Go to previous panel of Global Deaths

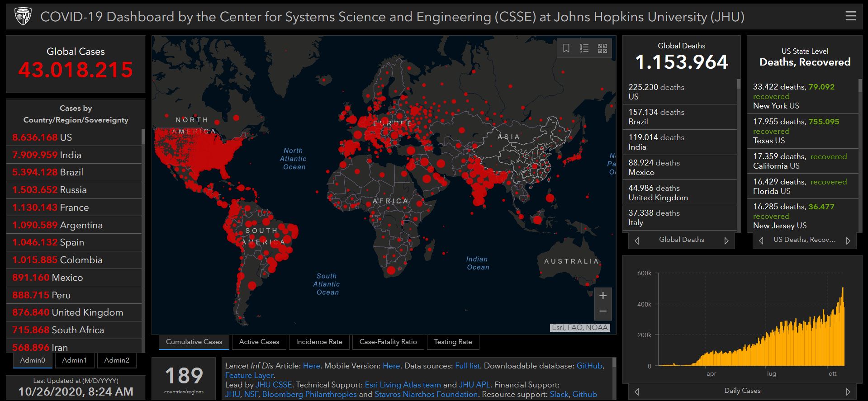tap(637, 241)
